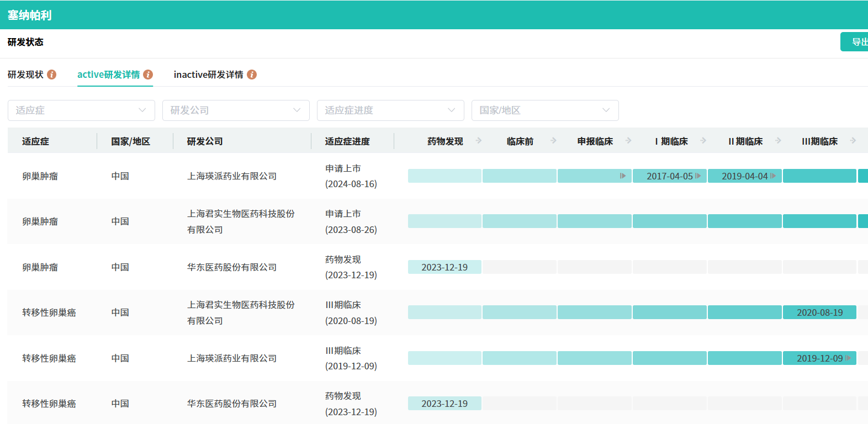Switch to the 研发现状 tab
This screenshot has height=424, width=868.
(25, 75)
